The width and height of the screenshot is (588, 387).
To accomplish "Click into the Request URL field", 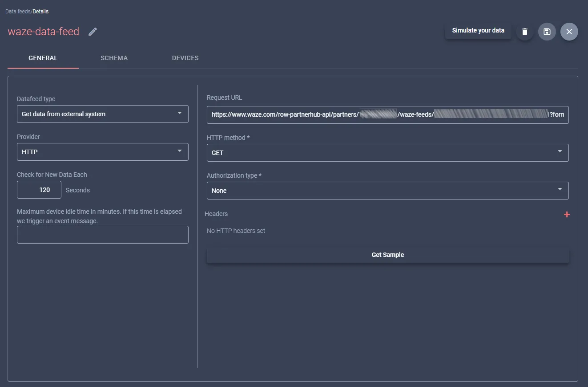I will [x=388, y=114].
